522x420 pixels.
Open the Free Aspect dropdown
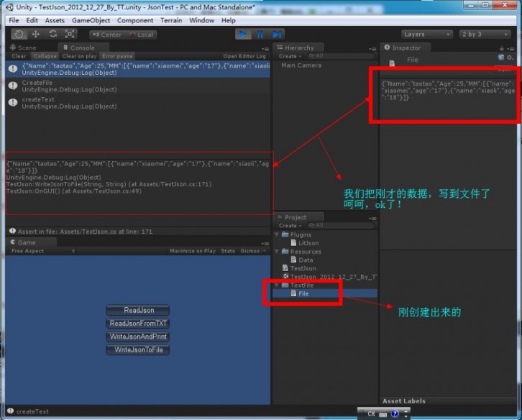click(x=42, y=251)
